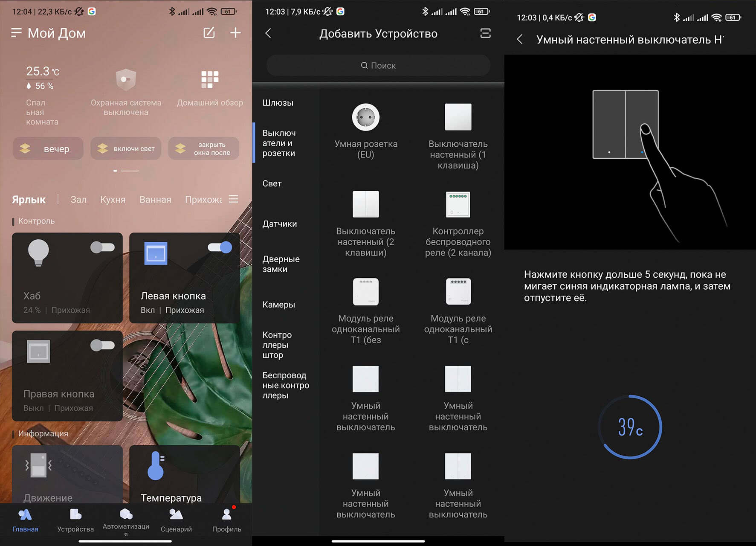Expand the rooms list menu icon
Viewport: 756px width, 546px height.
pyautogui.click(x=233, y=199)
